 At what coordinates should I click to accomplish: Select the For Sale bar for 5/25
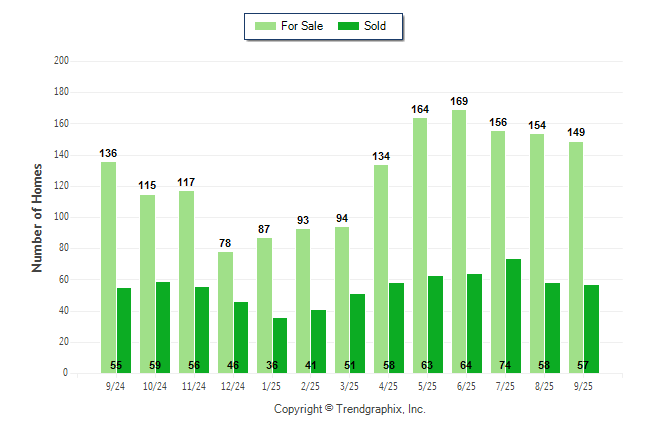pos(420,245)
